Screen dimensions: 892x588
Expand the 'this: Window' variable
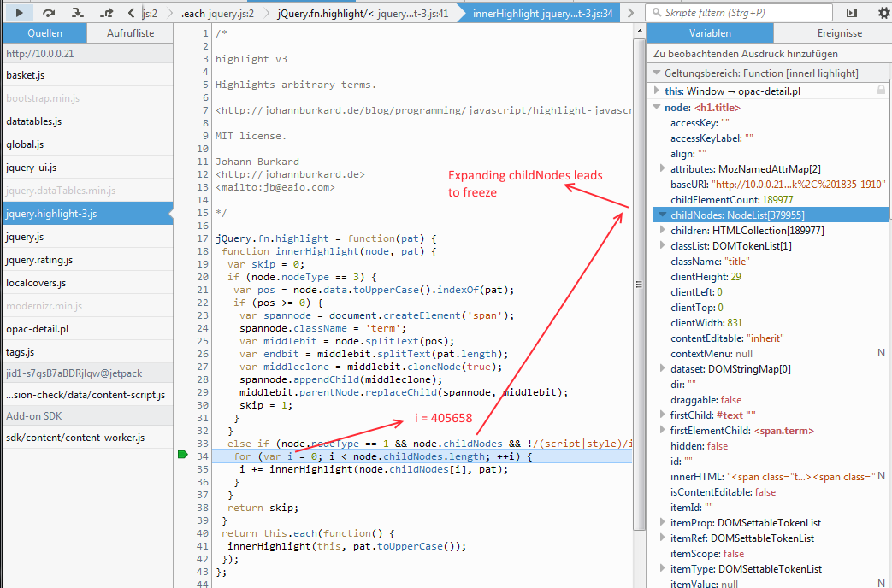point(657,91)
